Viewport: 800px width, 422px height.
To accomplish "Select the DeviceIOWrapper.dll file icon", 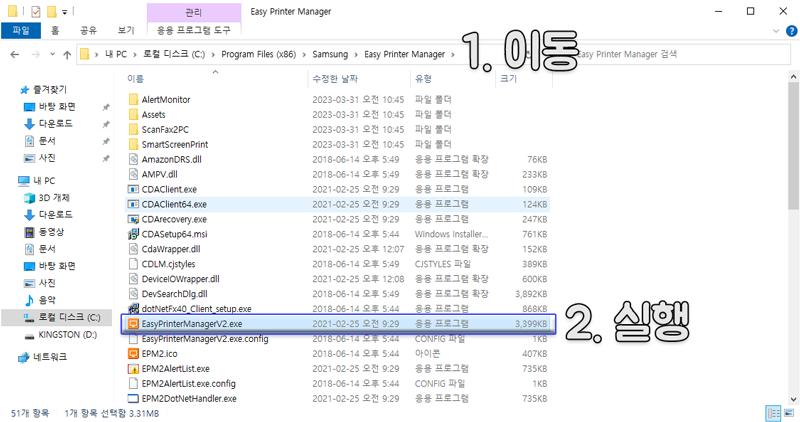I will [x=133, y=279].
